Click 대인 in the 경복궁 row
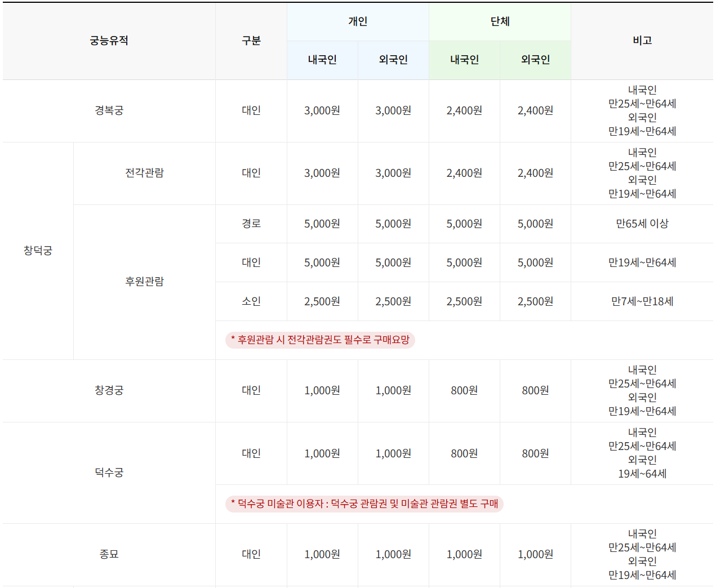 (x=251, y=110)
